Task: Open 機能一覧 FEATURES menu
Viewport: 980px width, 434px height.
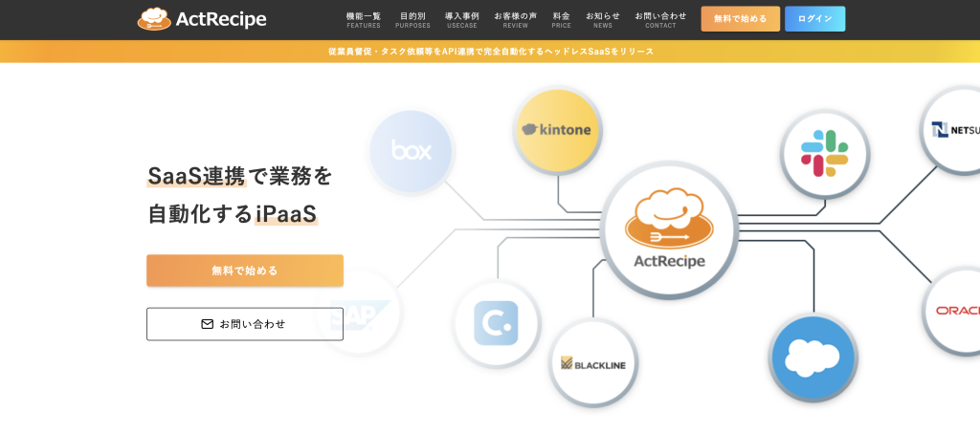Action: [x=364, y=19]
